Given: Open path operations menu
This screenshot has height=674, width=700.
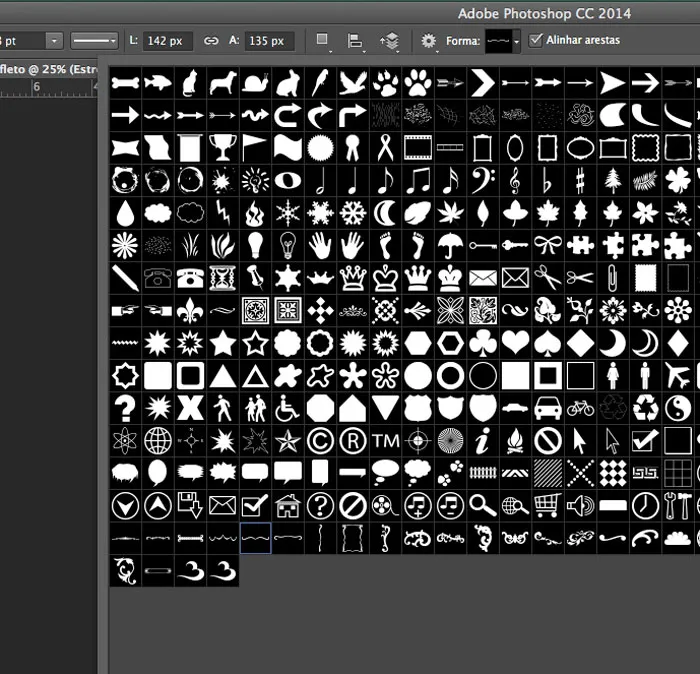Looking at the screenshot, I should click(x=322, y=40).
